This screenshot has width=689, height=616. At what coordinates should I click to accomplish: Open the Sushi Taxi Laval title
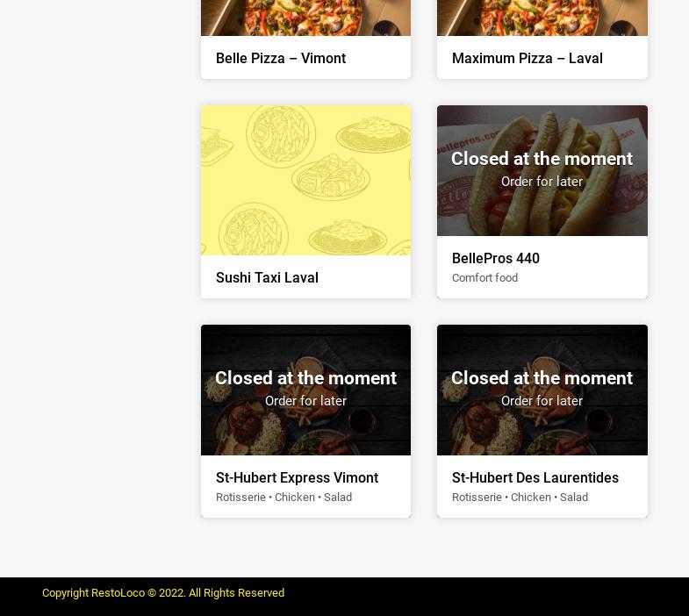point(267,277)
